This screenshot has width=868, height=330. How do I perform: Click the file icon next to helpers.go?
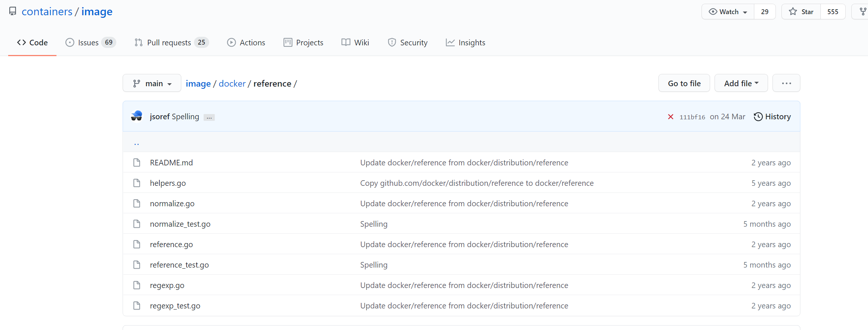point(137,183)
